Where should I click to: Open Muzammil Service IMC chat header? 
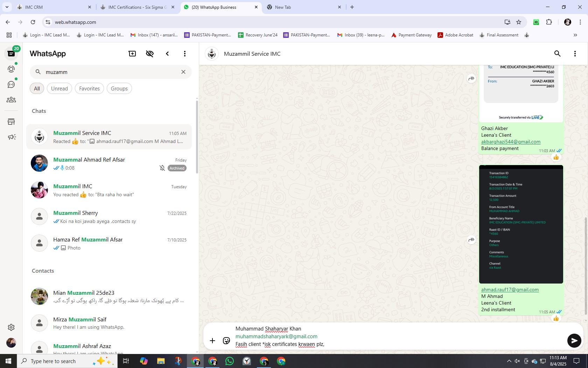click(252, 54)
